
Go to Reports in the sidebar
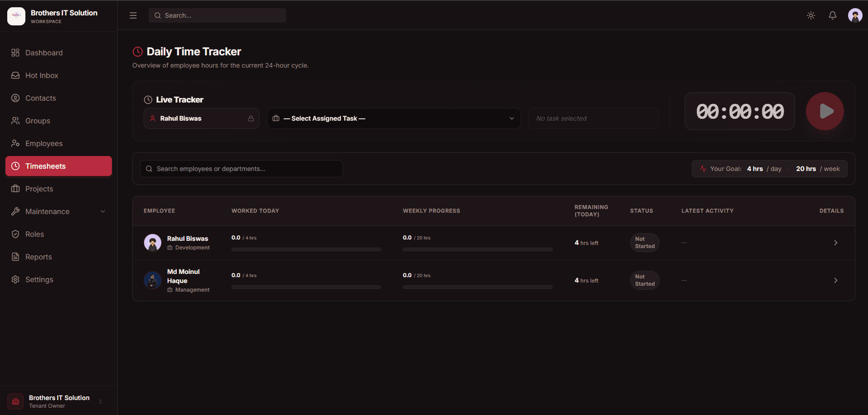[59, 257]
